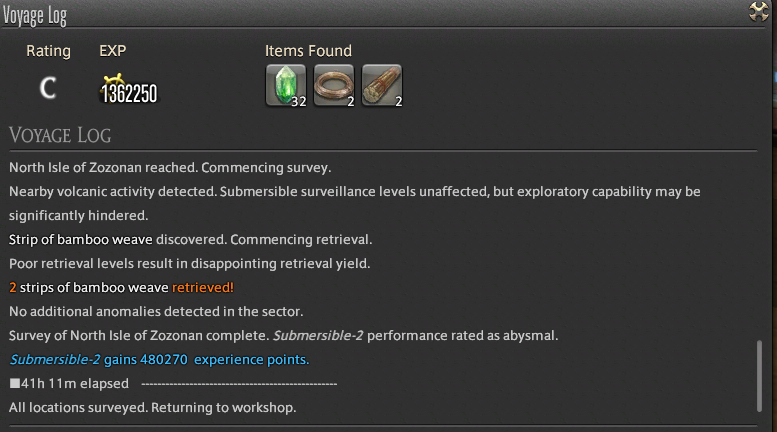The height and width of the screenshot is (432, 777).
Task: Click the Rating header label
Action: (49, 51)
